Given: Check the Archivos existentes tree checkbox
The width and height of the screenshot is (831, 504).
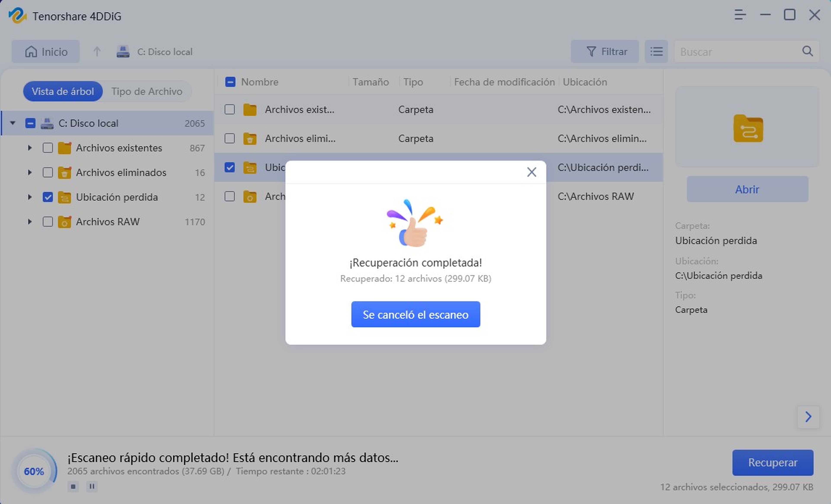Looking at the screenshot, I should [x=48, y=148].
